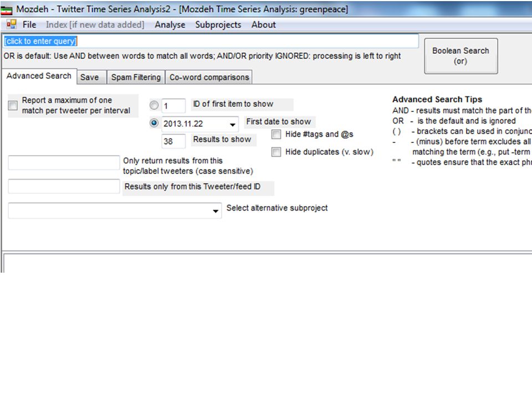Image resolution: width=532 pixels, height=399 pixels.
Task: Click the ID of first item field
Action: 173,105
